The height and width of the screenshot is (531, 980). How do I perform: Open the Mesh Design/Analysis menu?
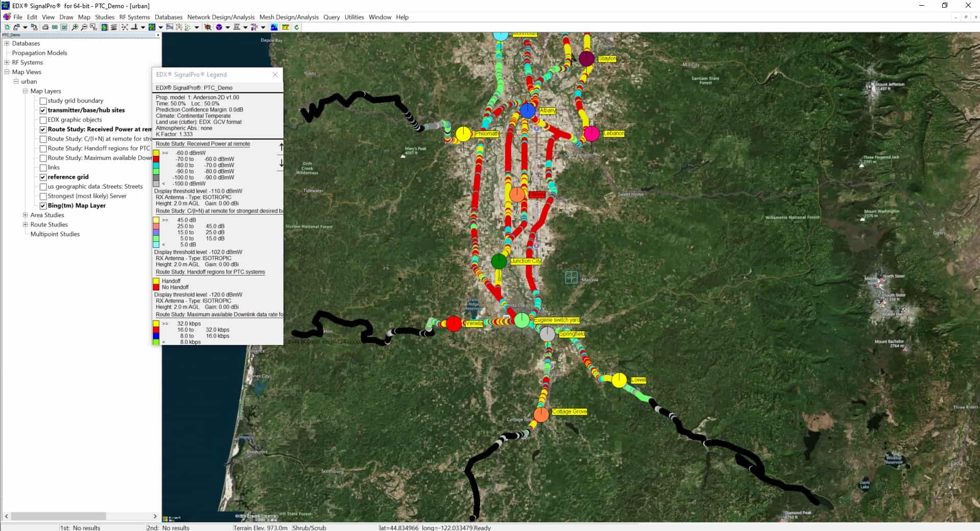tap(289, 17)
